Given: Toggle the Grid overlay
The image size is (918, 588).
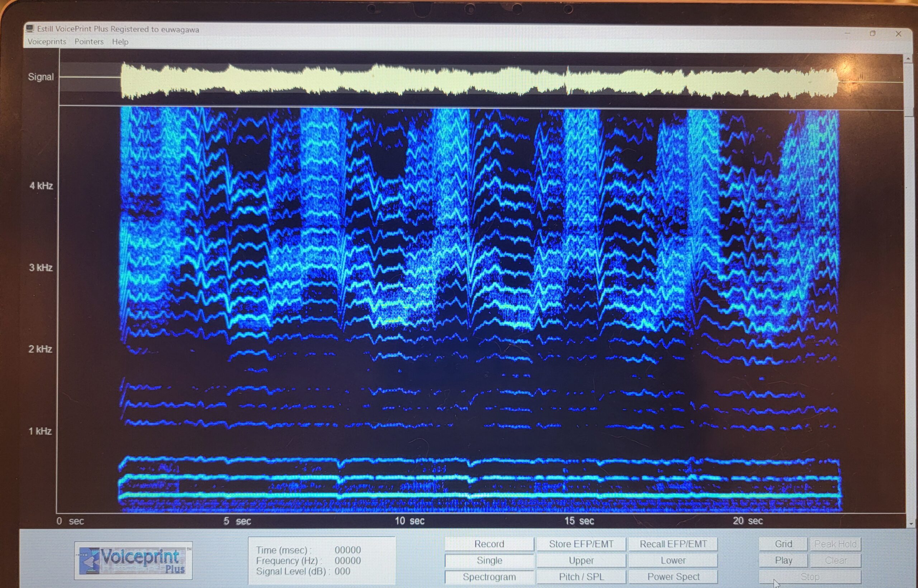Looking at the screenshot, I should [783, 544].
